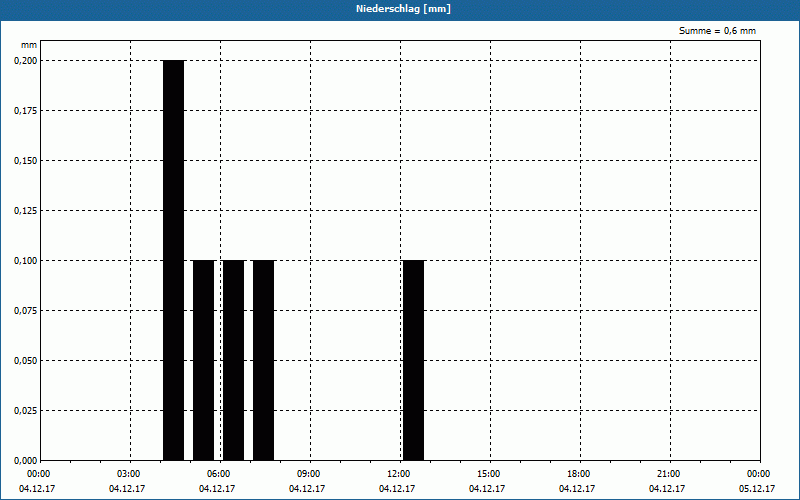Click the 04.12.17 date under 09:00
Viewport: 800px width, 500px height.
click(x=307, y=489)
